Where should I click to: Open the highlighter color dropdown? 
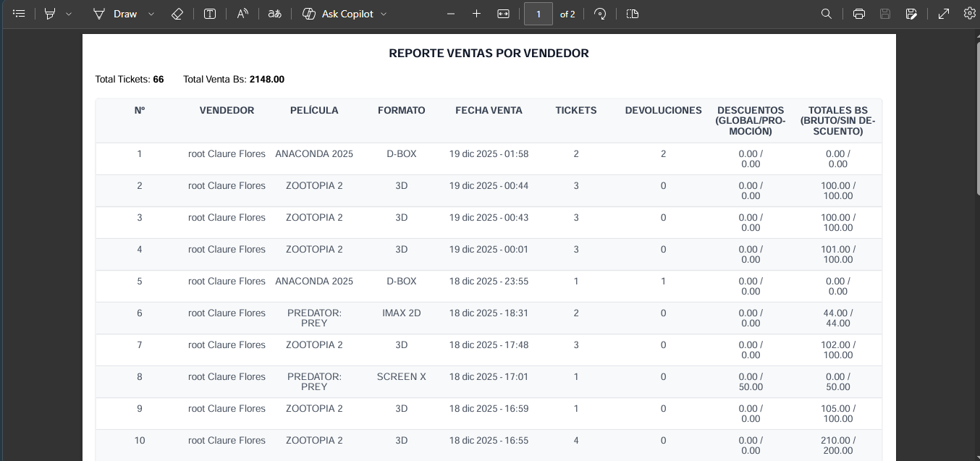point(69,13)
